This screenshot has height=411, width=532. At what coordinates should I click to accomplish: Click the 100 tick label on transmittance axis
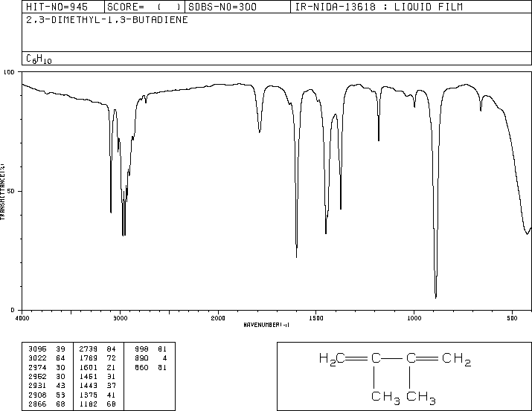pyautogui.click(x=9, y=72)
